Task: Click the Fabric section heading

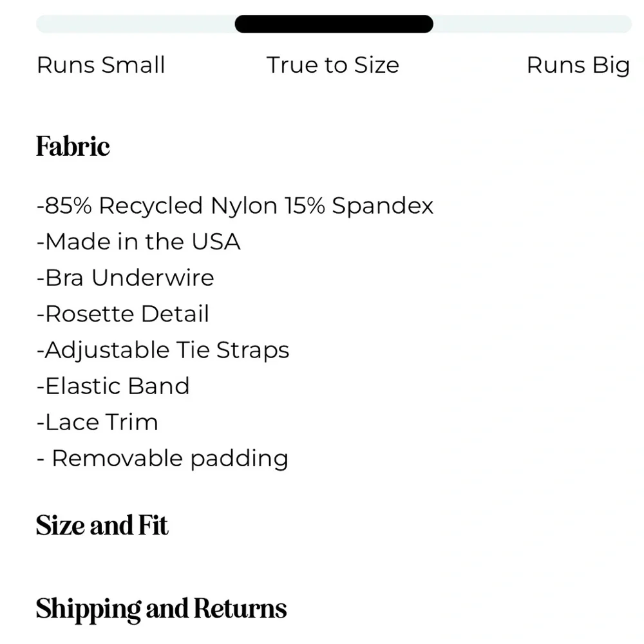Action: (x=73, y=146)
